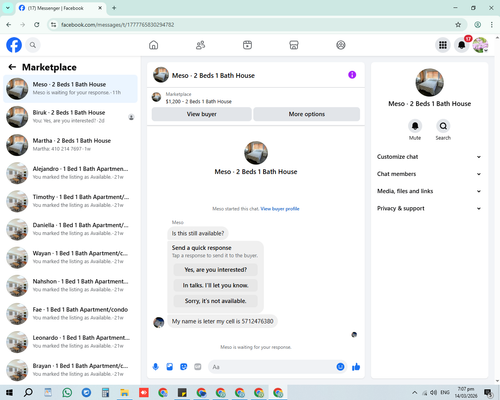Click the message input field Aa
Viewport: 500px width, 400px height.
(272, 367)
